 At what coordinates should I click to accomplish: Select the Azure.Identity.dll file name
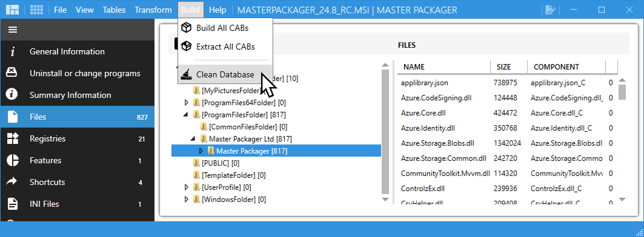click(428, 128)
